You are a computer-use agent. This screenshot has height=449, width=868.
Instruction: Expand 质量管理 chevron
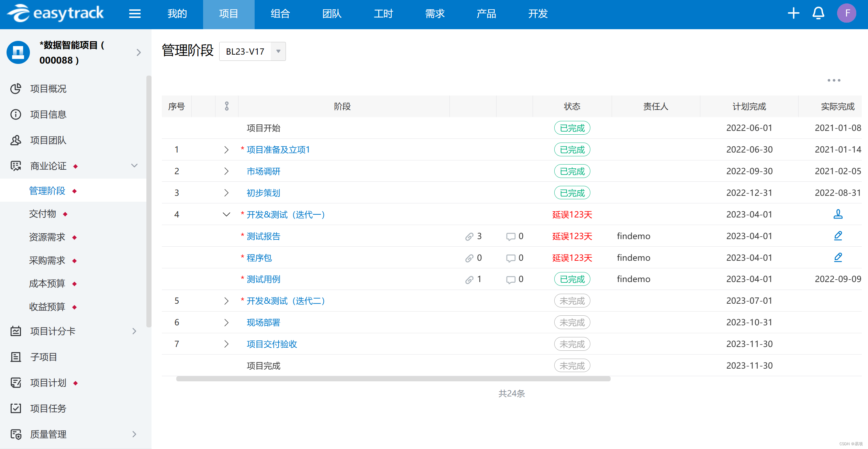(x=134, y=434)
